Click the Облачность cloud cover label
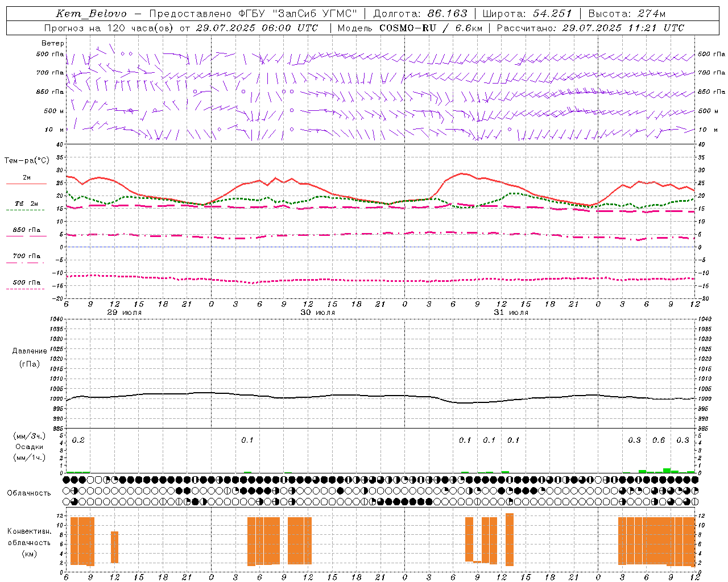 point(29,493)
